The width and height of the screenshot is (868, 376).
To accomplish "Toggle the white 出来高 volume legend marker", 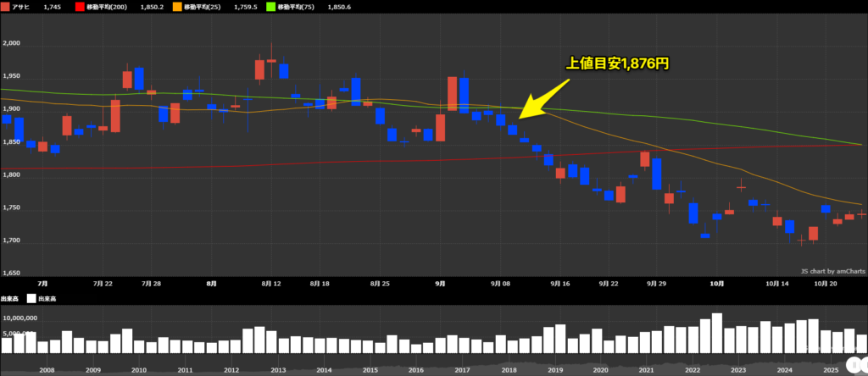I will click(31, 298).
